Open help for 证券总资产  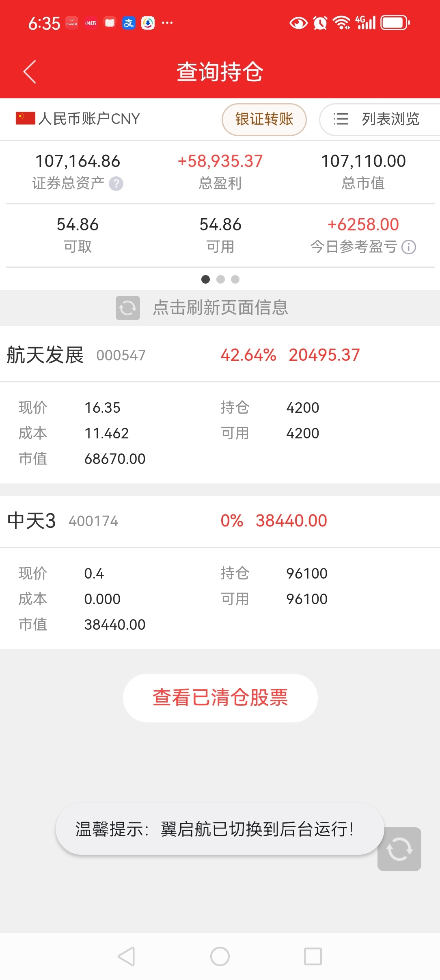coord(116,184)
